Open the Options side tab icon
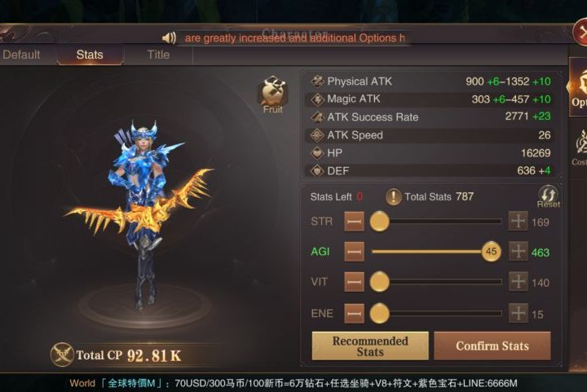This screenshot has height=392, width=587. tap(578, 88)
